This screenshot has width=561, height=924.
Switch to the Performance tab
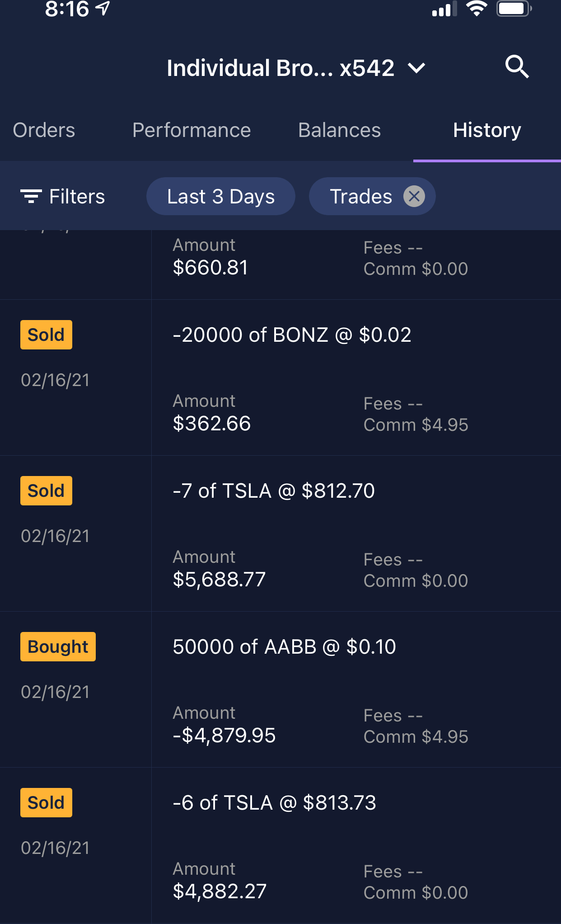pyautogui.click(x=191, y=130)
